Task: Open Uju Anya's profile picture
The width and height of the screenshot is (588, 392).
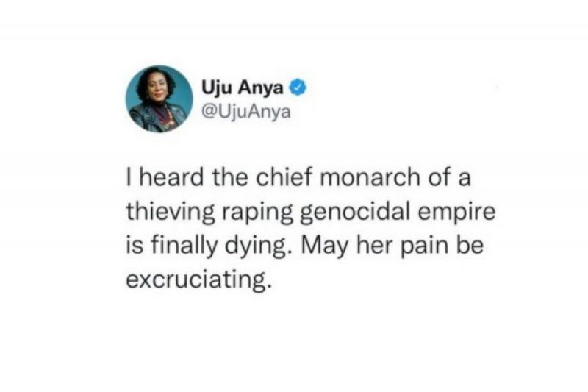Action: click(159, 99)
